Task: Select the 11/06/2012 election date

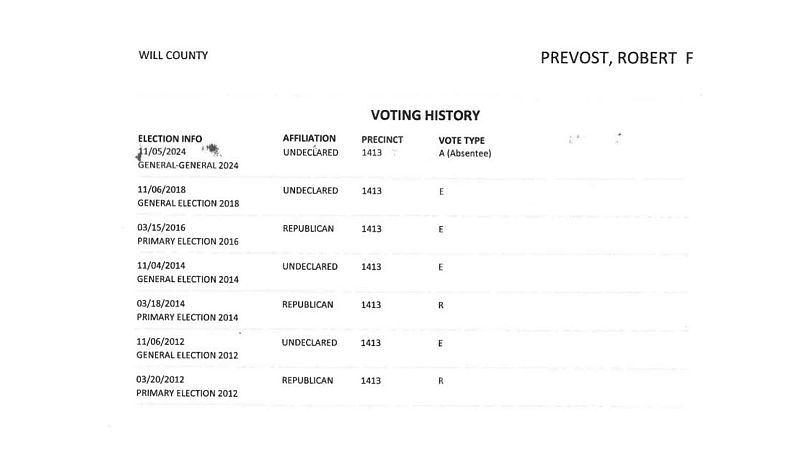Action: tap(161, 342)
